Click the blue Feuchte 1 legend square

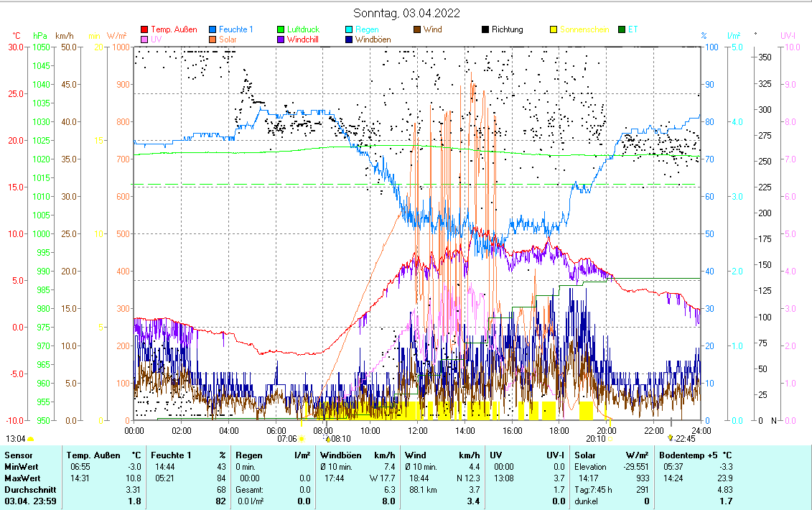point(213,30)
